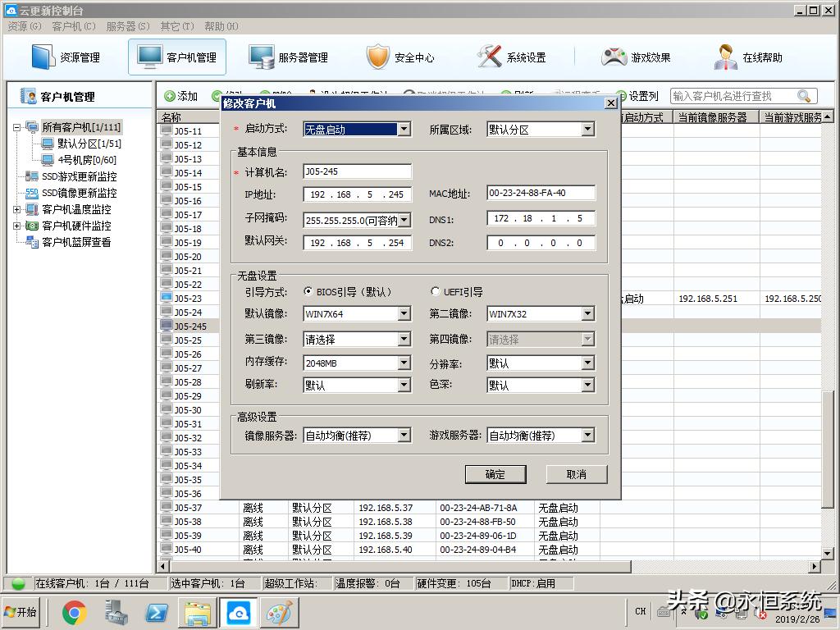
Task: Click the 计算机名 input field
Action: coord(357,171)
